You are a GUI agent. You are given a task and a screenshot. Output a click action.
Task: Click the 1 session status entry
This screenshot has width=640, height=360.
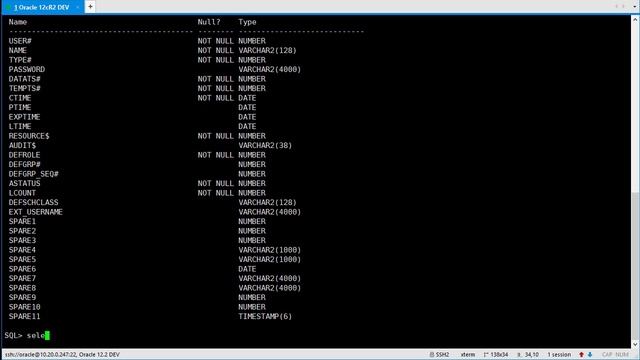pos(559,355)
